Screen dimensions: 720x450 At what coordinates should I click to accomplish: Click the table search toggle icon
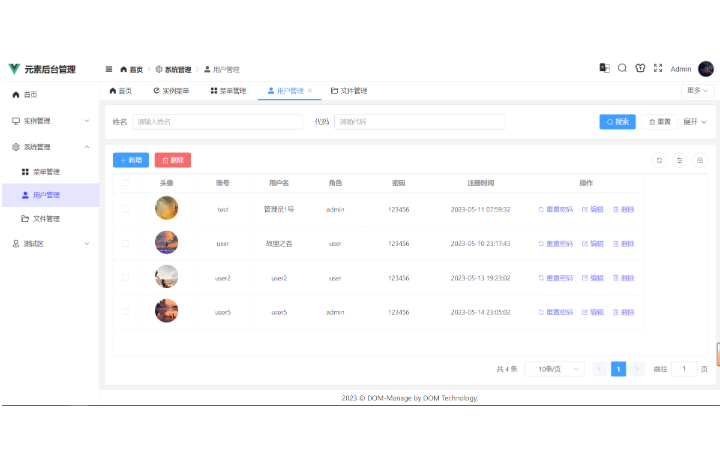(x=700, y=160)
